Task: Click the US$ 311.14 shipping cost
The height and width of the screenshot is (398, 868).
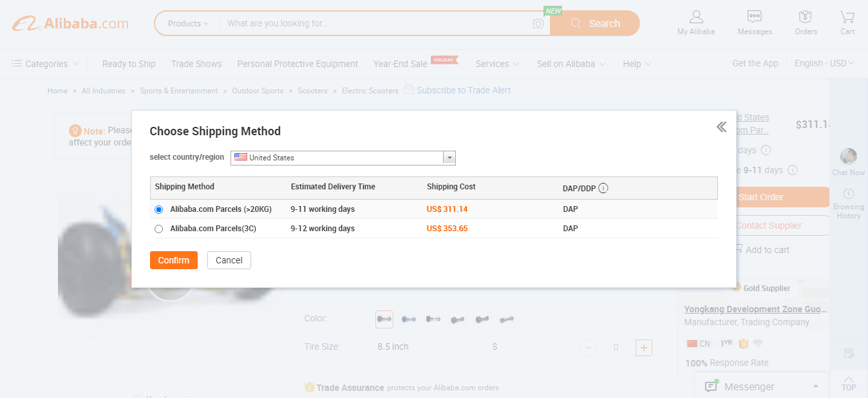Action: point(447,209)
